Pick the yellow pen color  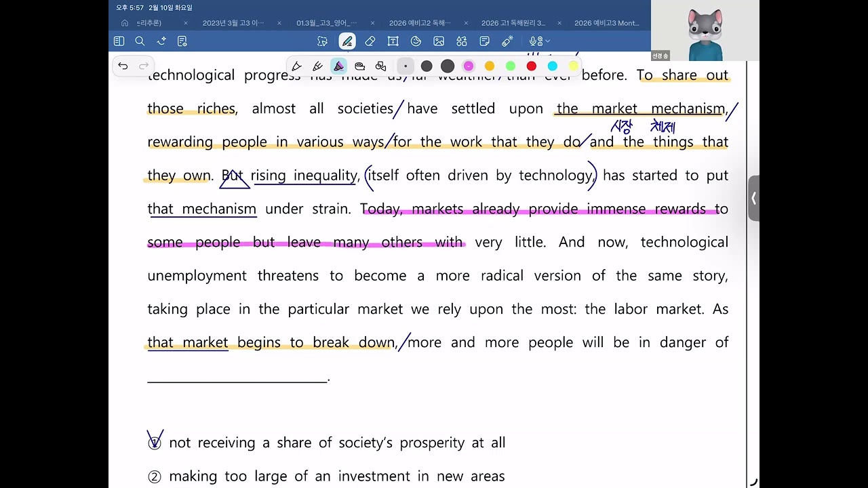[574, 66]
